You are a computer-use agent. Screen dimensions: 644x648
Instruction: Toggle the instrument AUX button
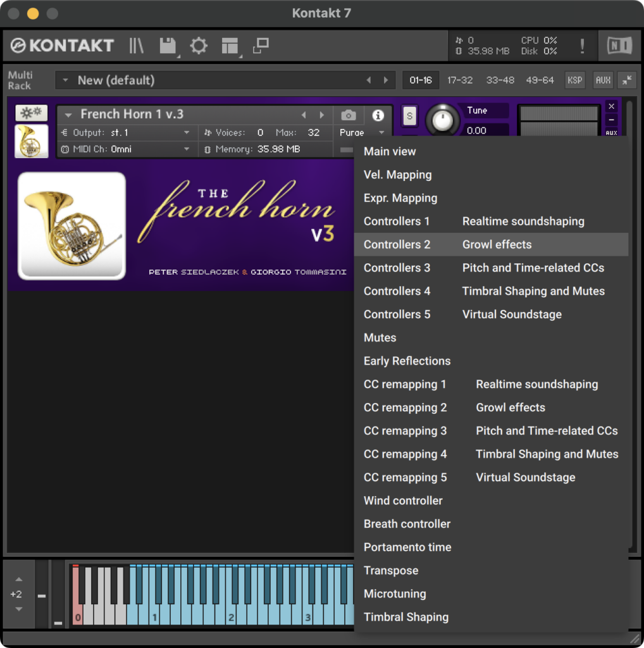click(611, 133)
